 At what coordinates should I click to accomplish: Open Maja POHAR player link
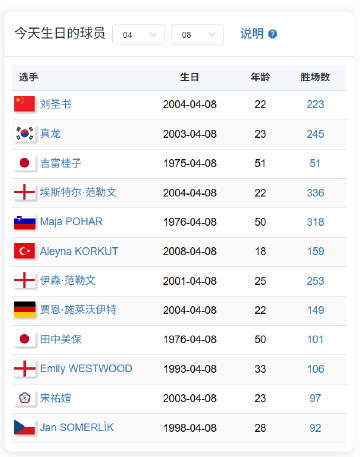point(71,222)
